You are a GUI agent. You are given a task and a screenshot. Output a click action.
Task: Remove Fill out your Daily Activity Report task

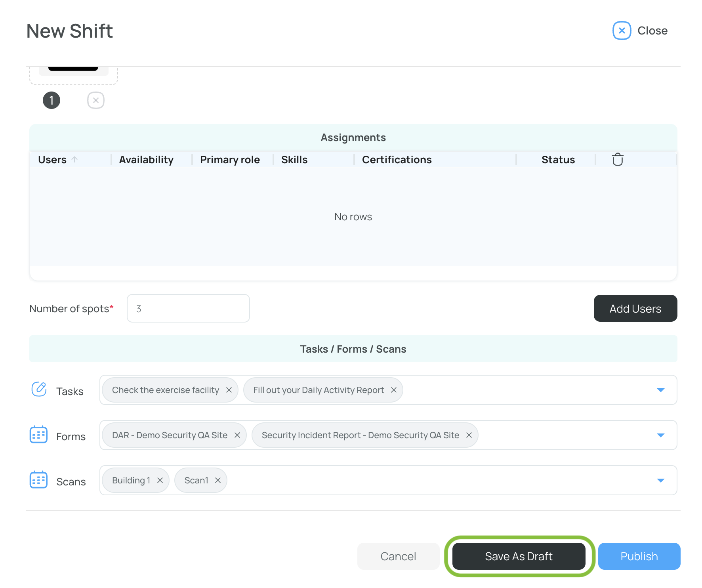pos(394,390)
